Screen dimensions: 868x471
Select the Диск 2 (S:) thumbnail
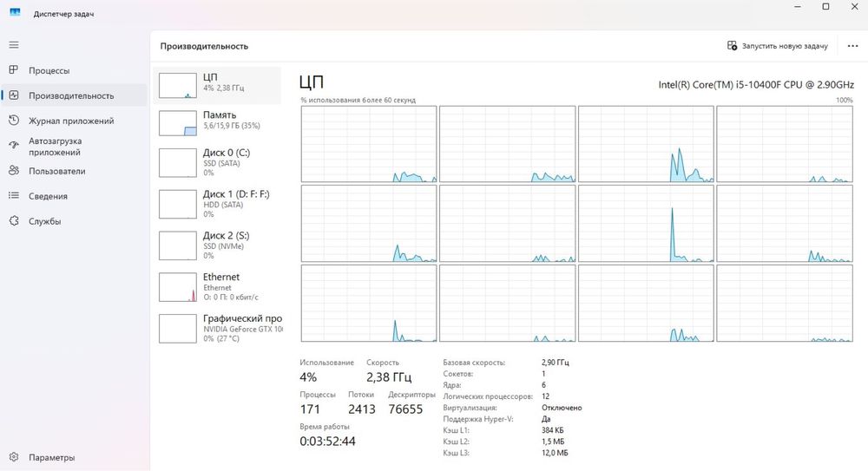(178, 245)
